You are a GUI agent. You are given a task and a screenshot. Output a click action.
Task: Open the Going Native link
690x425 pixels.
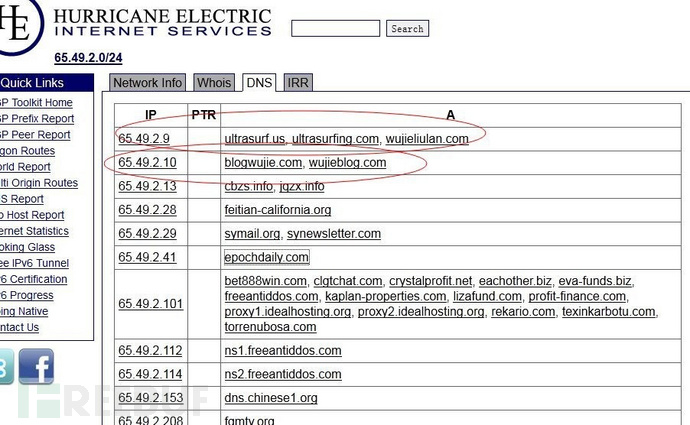coord(24,311)
